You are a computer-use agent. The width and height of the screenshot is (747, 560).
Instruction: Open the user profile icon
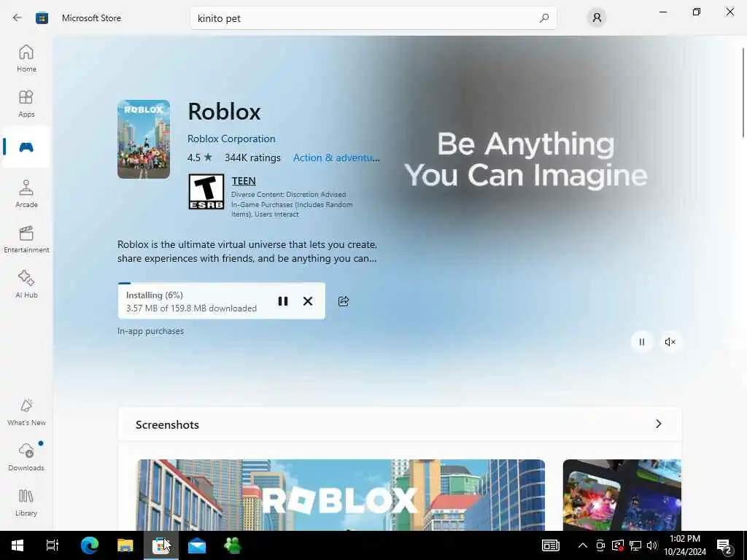tap(597, 18)
